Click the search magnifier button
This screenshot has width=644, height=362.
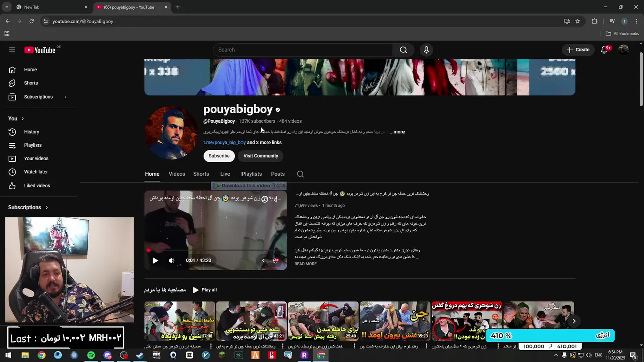404,50
